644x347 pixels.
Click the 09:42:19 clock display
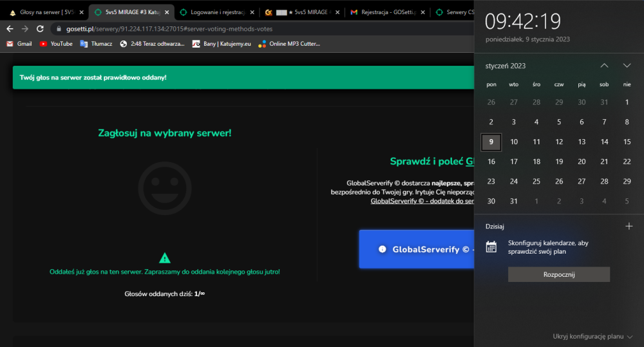[x=522, y=21]
